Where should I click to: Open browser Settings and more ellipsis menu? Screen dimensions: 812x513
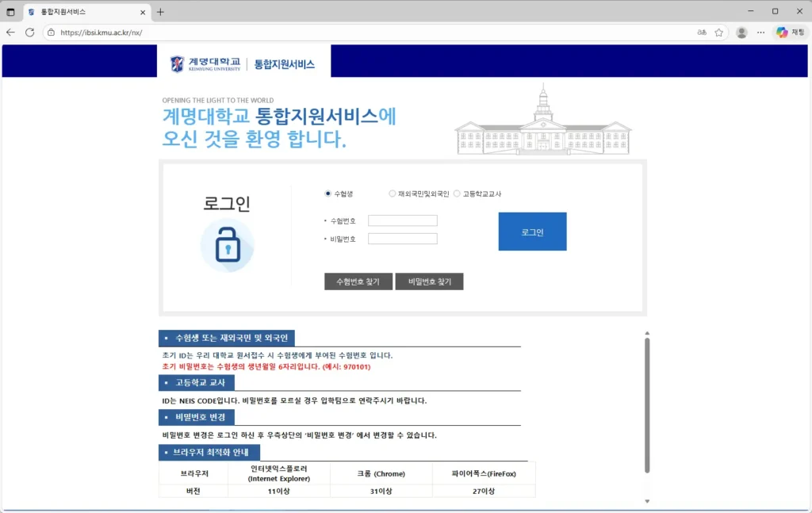pyautogui.click(x=761, y=33)
